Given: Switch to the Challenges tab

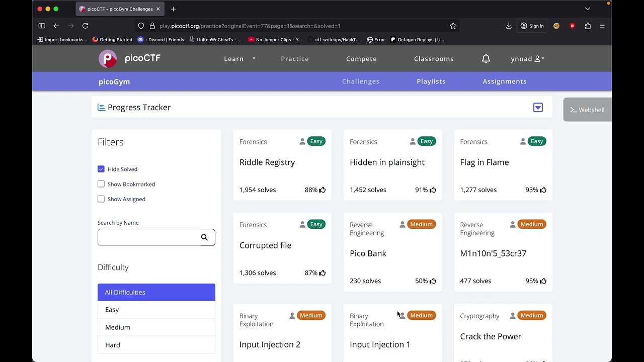Looking at the screenshot, I should 361,81.
